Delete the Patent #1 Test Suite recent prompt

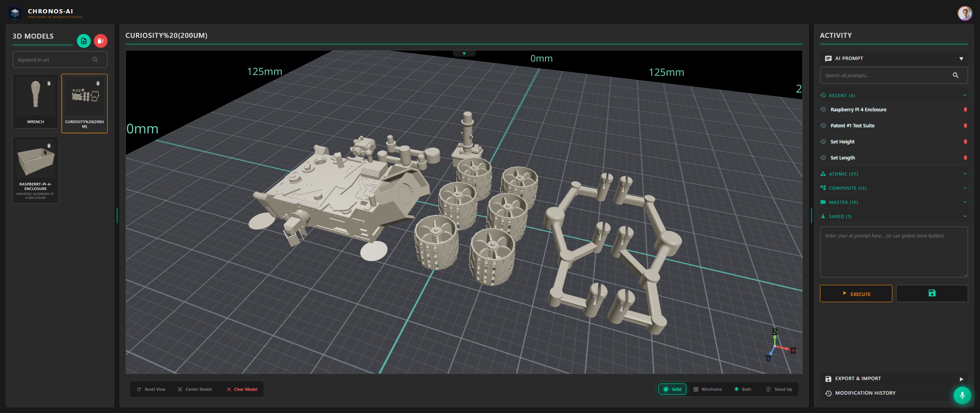[965, 126]
